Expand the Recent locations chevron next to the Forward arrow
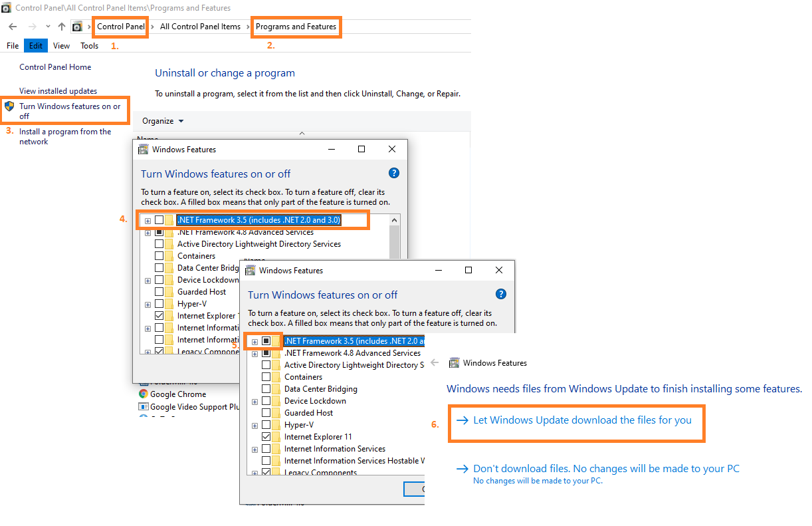812x526 pixels. pos(48,27)
